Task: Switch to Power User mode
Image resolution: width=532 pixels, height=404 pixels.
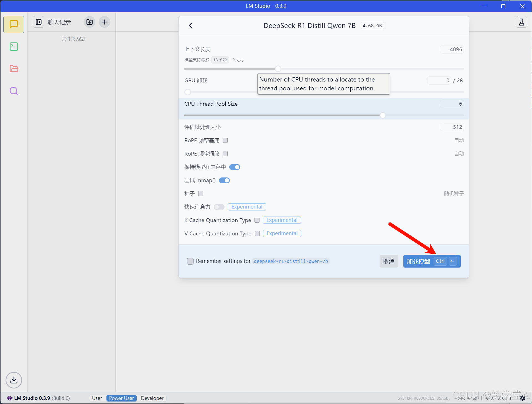Action: coord(121,398)
